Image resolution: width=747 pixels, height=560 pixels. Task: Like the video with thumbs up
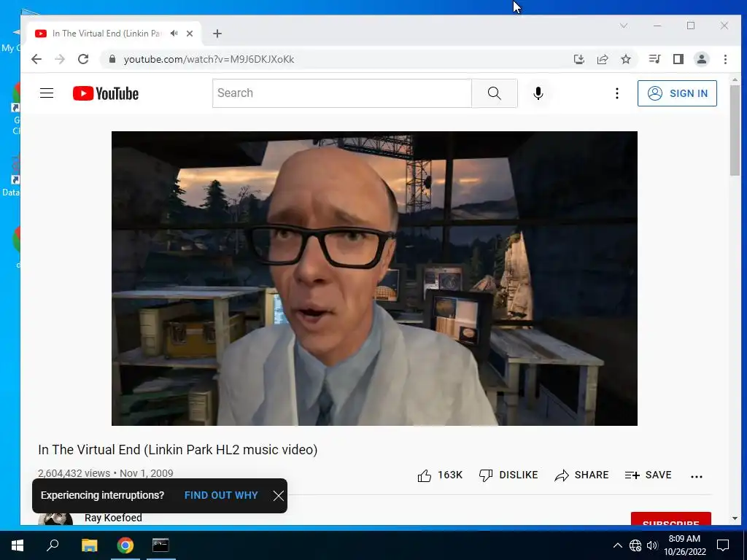[x=440, y=475]
